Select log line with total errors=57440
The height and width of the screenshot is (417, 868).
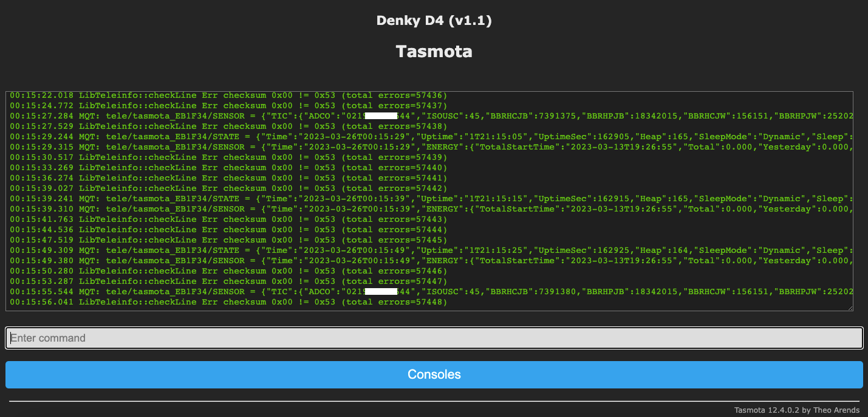click(228, 168)
